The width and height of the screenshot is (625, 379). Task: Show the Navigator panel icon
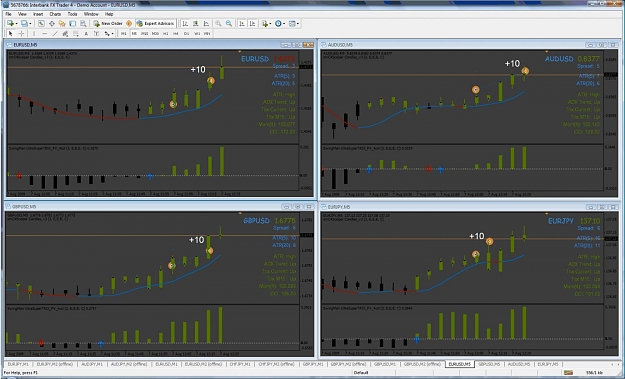(x=62, y=24)
